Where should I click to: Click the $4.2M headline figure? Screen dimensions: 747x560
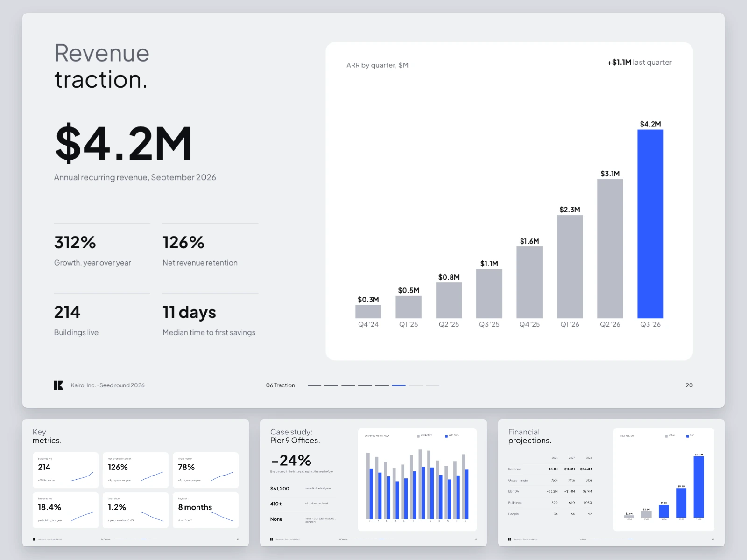[x=123, y=143]
